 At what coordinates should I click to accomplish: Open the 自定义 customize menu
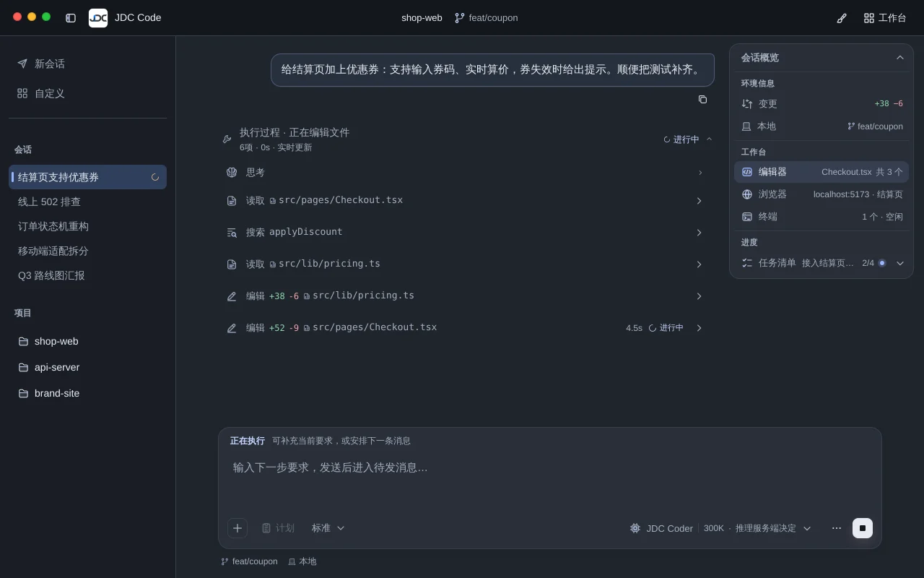tap(87, 93)
